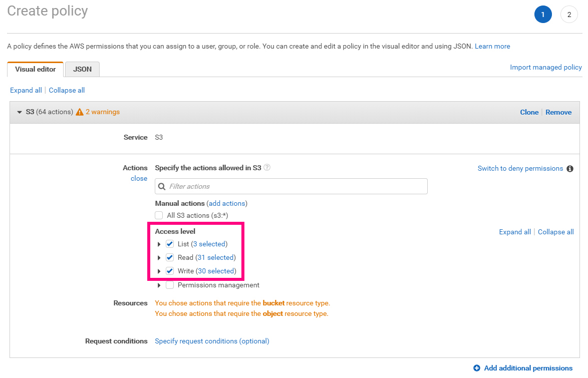Click Expand all beside Access level
588x378 pixels.
point(515,232)
